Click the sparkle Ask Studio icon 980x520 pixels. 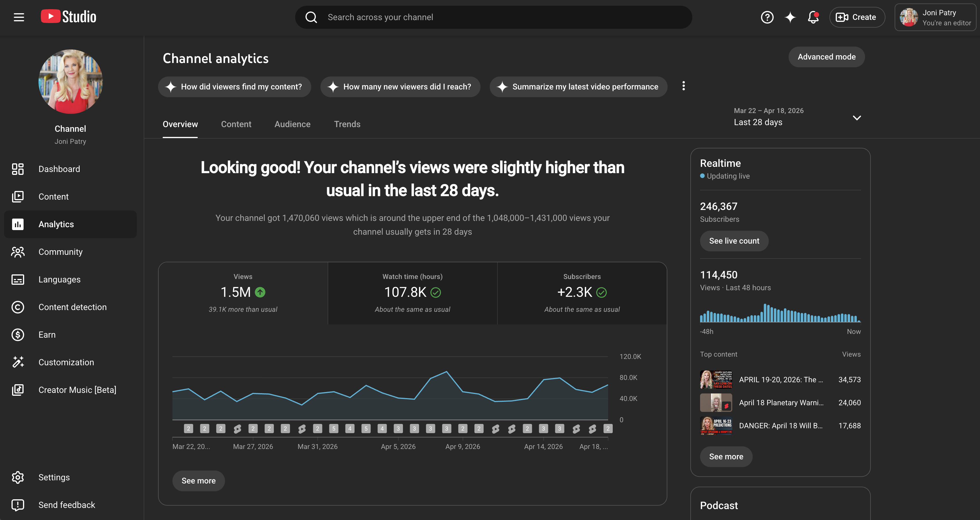coord(790,17)
